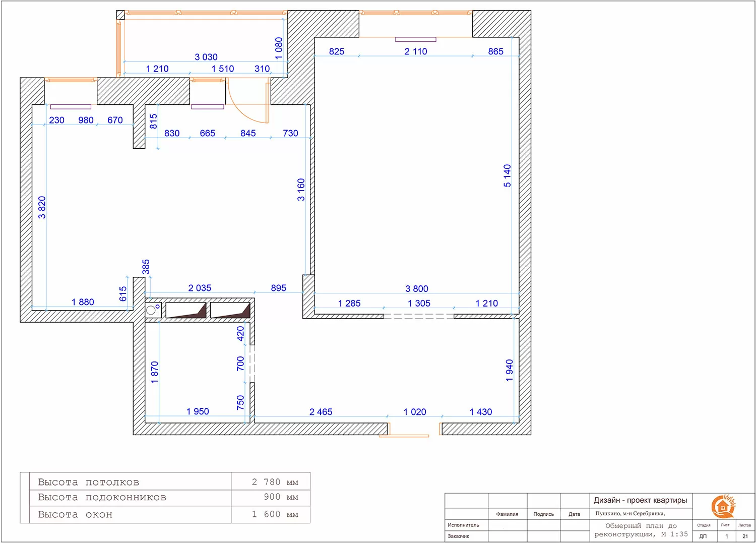Viewport: 756px width, 543px height.
Task: Select the Исполнитель row label
Action: pos(464,525)
